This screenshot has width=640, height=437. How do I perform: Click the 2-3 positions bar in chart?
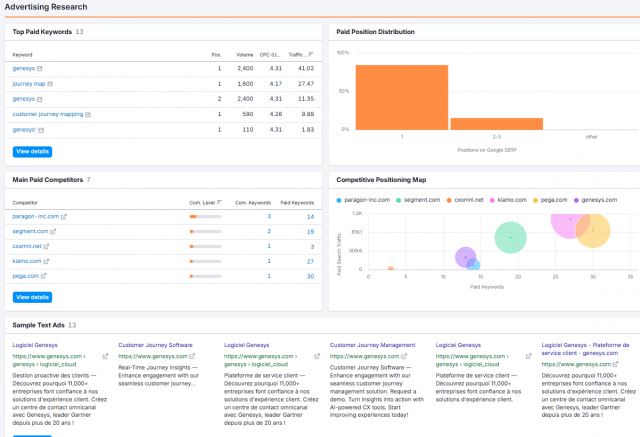pyautogui.click(x=496, y=124)
